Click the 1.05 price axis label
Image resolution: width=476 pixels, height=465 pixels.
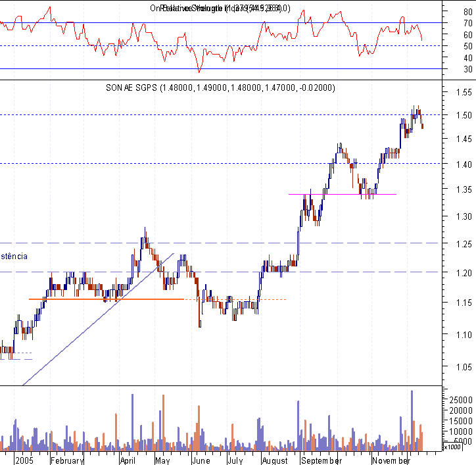coord(464,367)
